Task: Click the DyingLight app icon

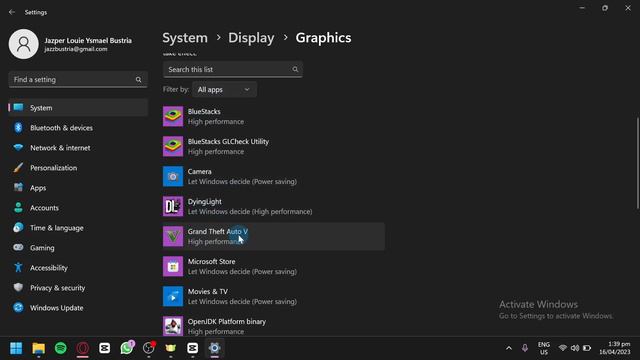Action: click(173, 206)
